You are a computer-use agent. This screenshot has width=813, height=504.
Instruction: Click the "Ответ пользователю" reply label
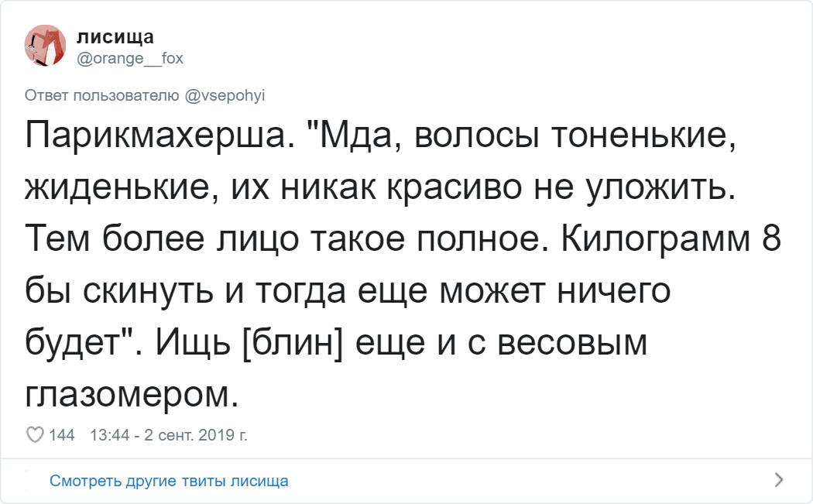click(103, 94)
